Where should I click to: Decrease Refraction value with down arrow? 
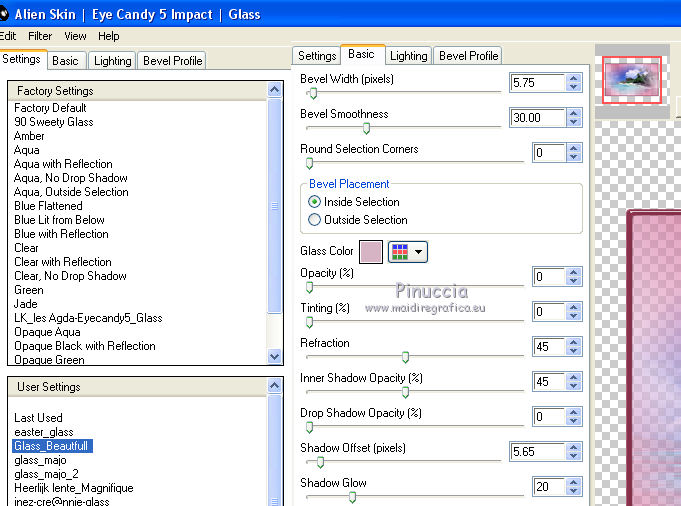574,351
